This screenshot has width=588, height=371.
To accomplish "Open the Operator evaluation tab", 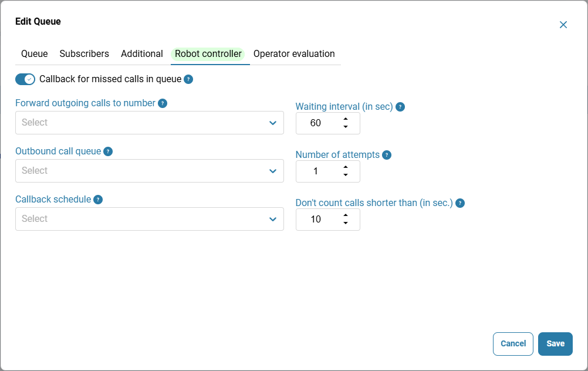I will (x=294, y=53).
